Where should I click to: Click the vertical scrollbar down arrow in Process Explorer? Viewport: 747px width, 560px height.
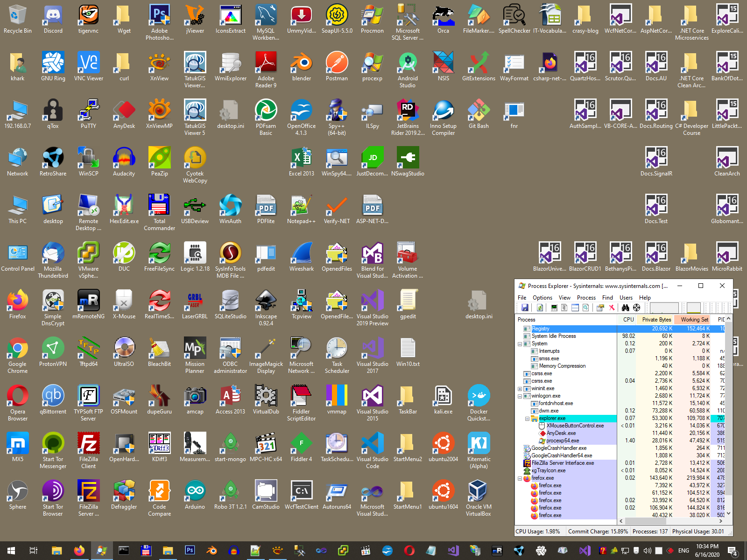pyautogui.click(x=729, y=514)
